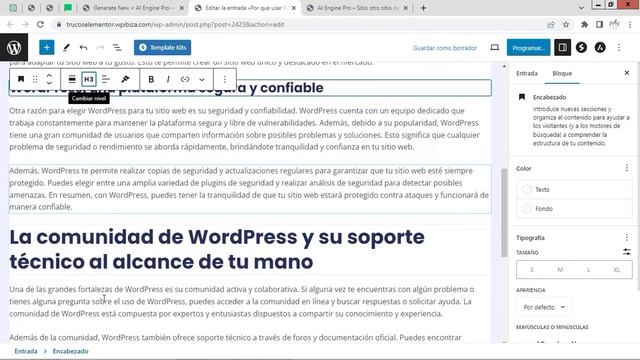
Task: Select font size S
Action: pos(531,270)
